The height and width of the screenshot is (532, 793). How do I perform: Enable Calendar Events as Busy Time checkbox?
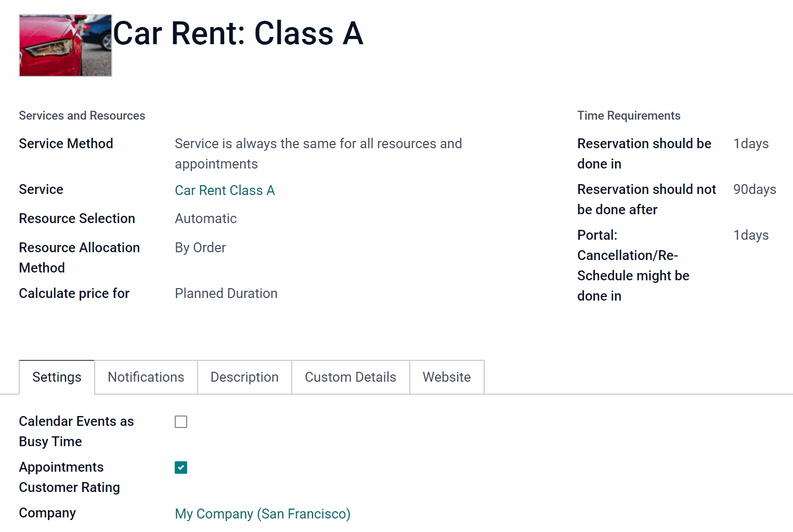(x=181, y=422)
